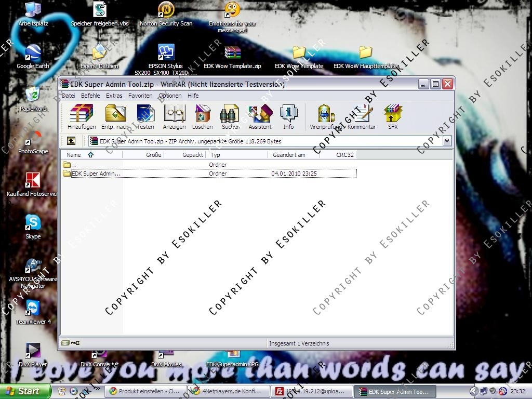Screen dimensions: 532x399
Task: Sort by Geändert am column header
Action: [x=289, y=155]
